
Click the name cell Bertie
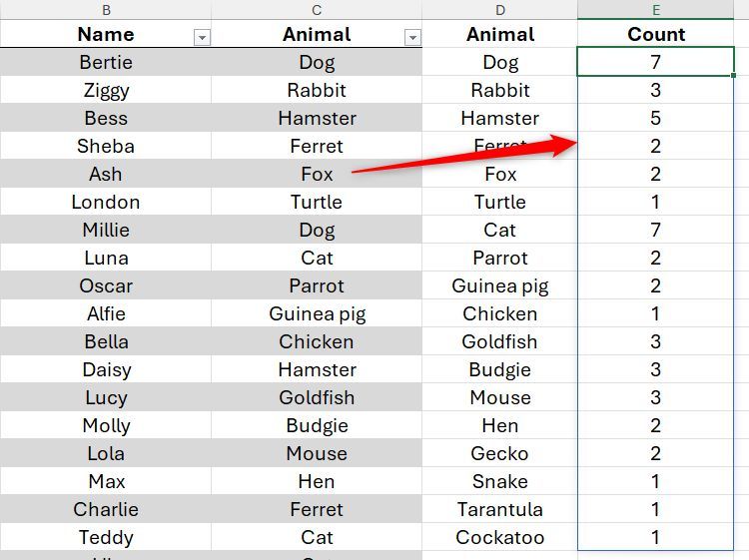click(106, 62)
